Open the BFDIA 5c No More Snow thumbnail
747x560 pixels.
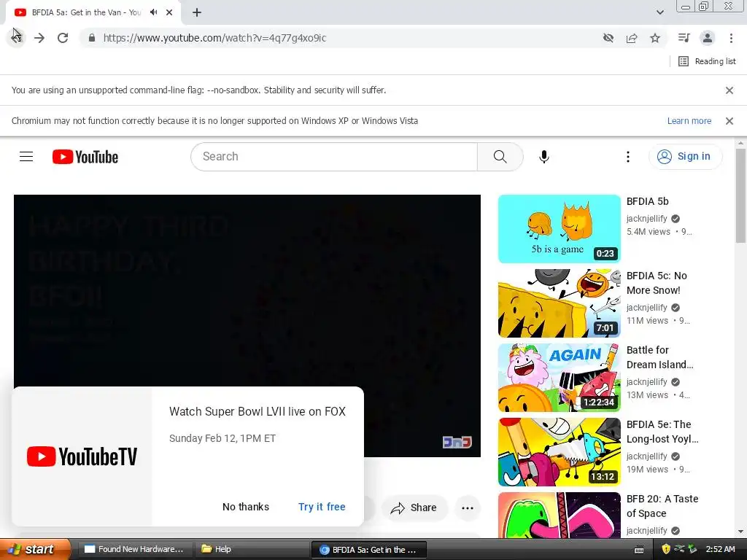click(560, 303)
